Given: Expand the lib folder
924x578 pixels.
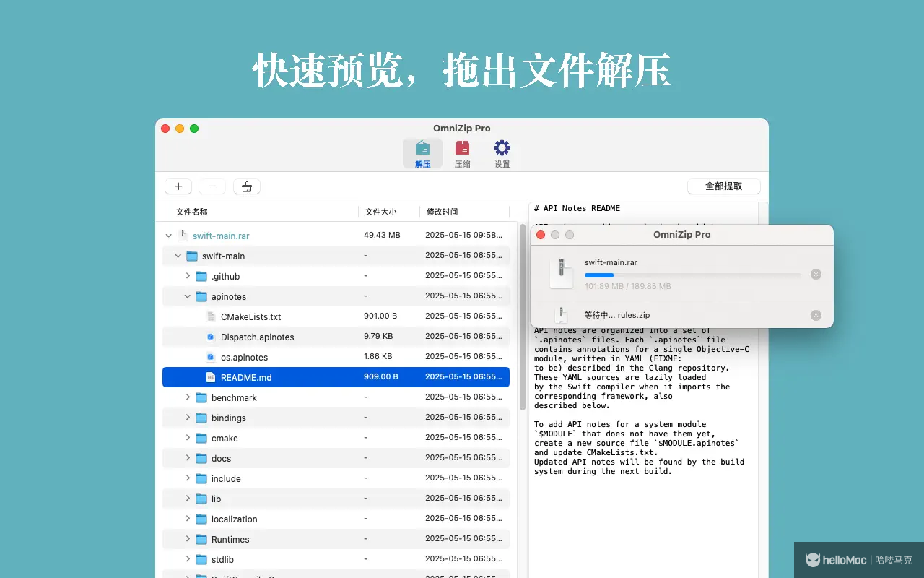Looking at the screenshot, I should (188, 499).
